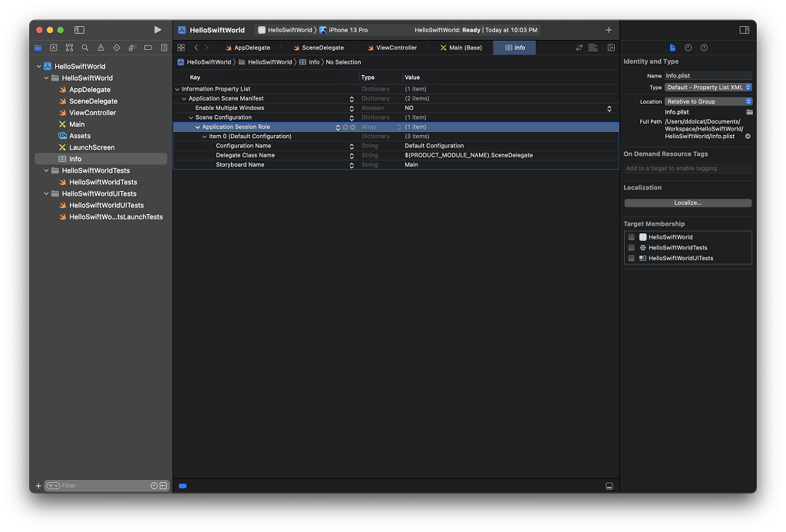Toggle the right inspector panel
This screenshot has width=786, height=532.
point(744,30)
